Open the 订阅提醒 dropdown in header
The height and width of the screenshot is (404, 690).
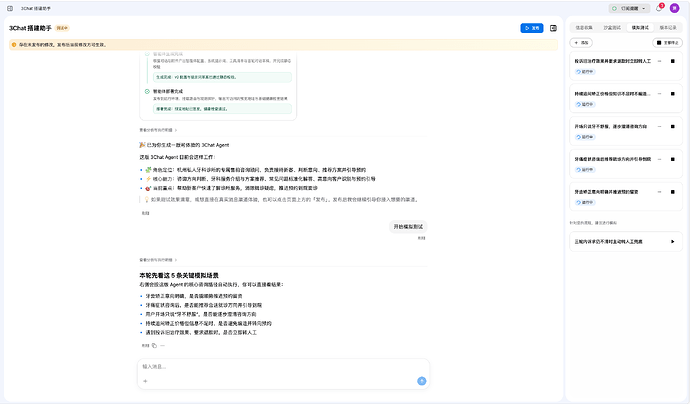click(629, 8)
